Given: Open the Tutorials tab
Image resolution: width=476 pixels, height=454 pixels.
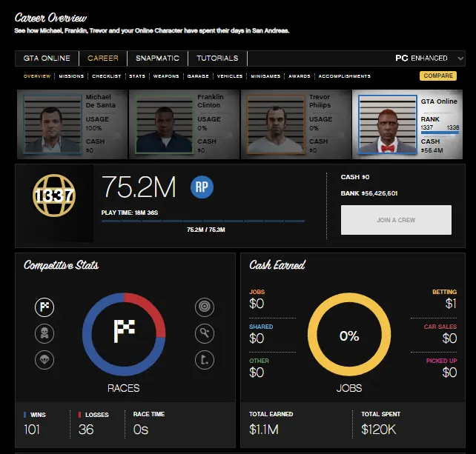Looking at the screenshot, I should [217, 59].
